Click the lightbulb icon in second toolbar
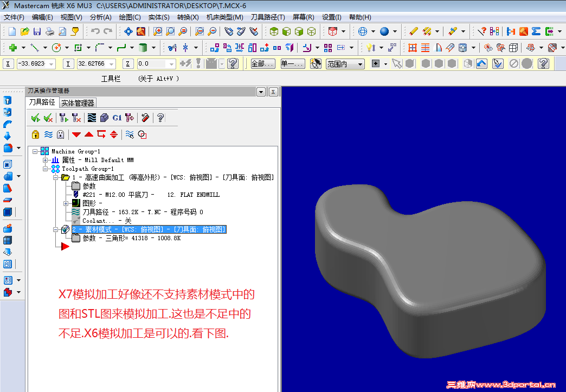Image resolution: width=566 pixels, height=392 pixels. click(x=371, y=47)
